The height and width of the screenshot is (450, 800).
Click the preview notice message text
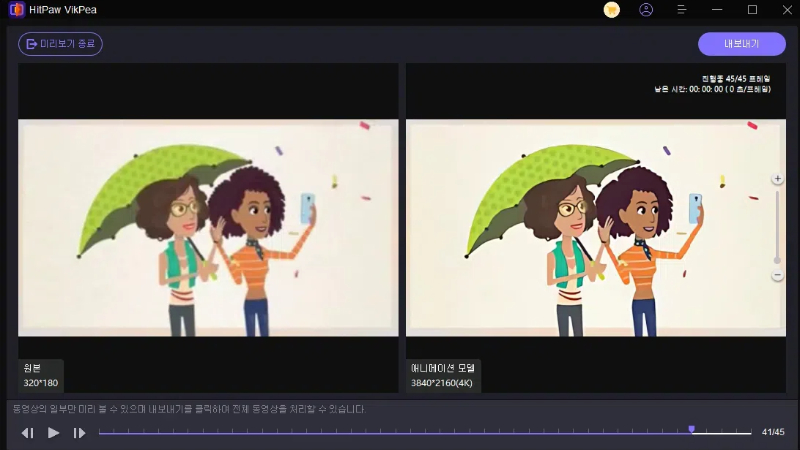189,409
